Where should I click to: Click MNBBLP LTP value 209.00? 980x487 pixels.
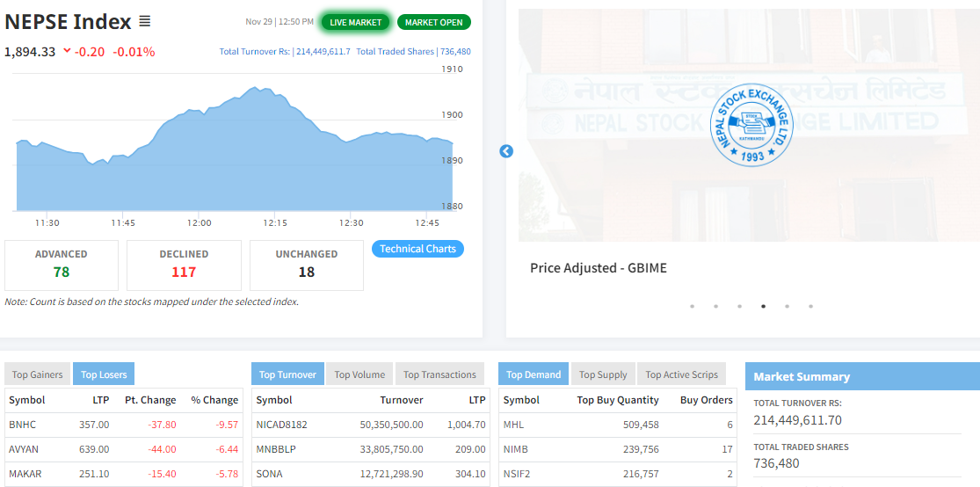tap(470, 449)
